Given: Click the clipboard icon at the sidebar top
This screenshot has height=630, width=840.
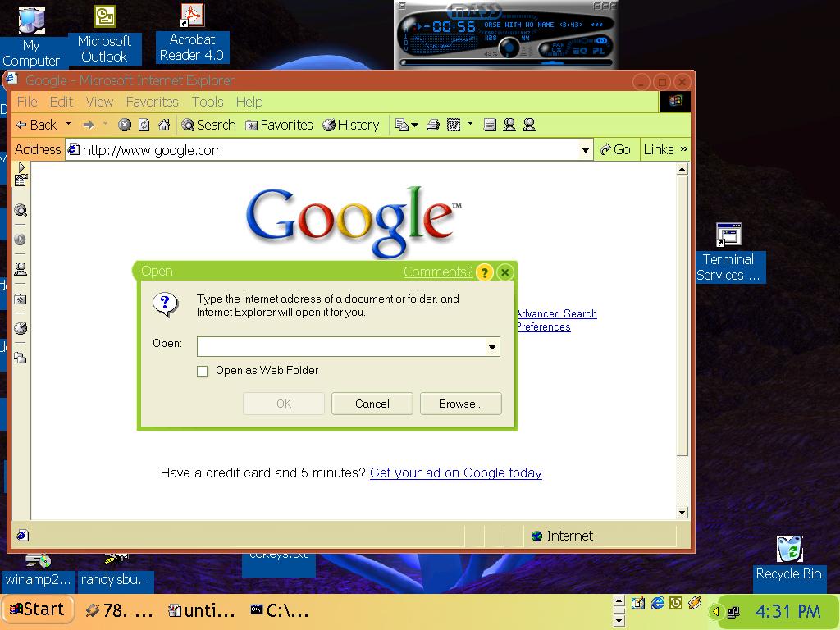Looking at the screenshot, I should pyautogui.click(x=21, y=181).
